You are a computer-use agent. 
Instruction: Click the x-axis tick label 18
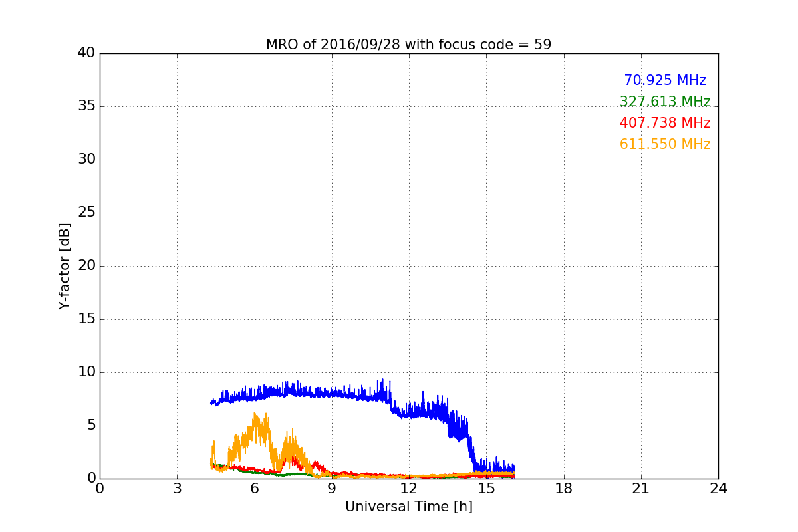564,489
